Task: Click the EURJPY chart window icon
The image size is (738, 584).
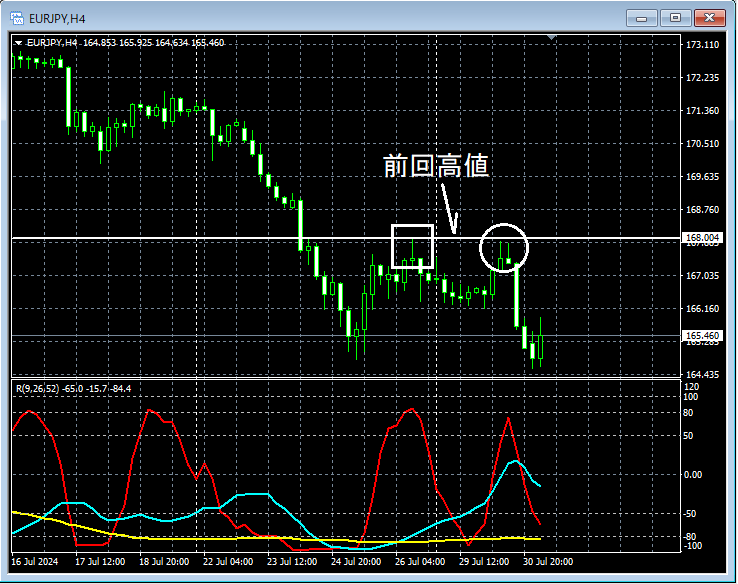Action: 17,18
